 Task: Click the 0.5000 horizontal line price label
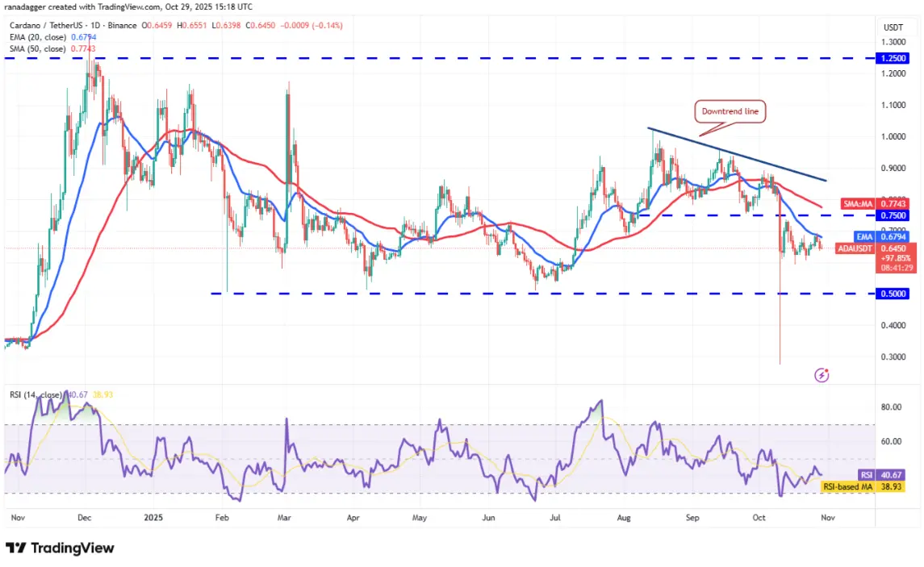(893, 294)
